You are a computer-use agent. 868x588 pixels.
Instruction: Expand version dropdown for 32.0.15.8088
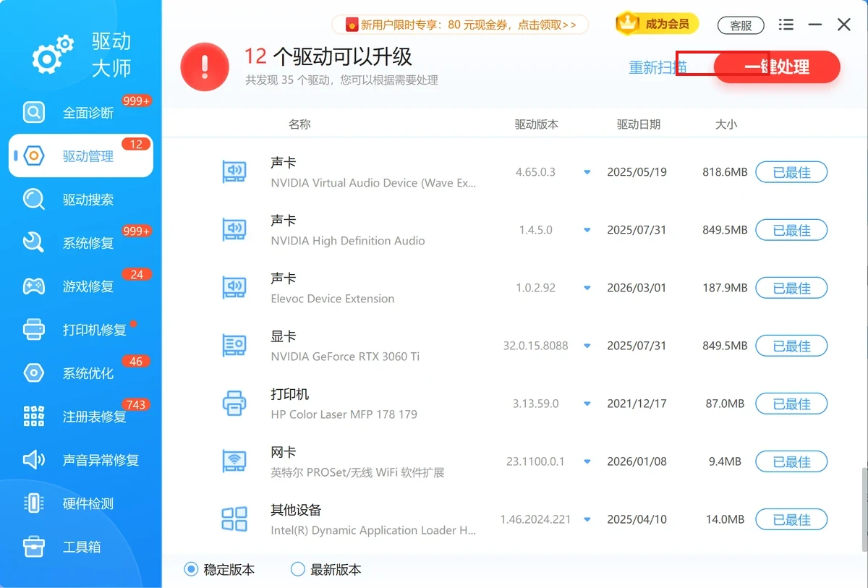point(587,346)
